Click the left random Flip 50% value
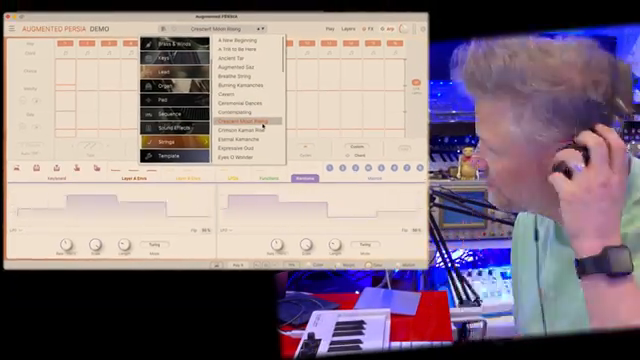The image size is (640, 360). pyautogui.click(x=206, y=230)
